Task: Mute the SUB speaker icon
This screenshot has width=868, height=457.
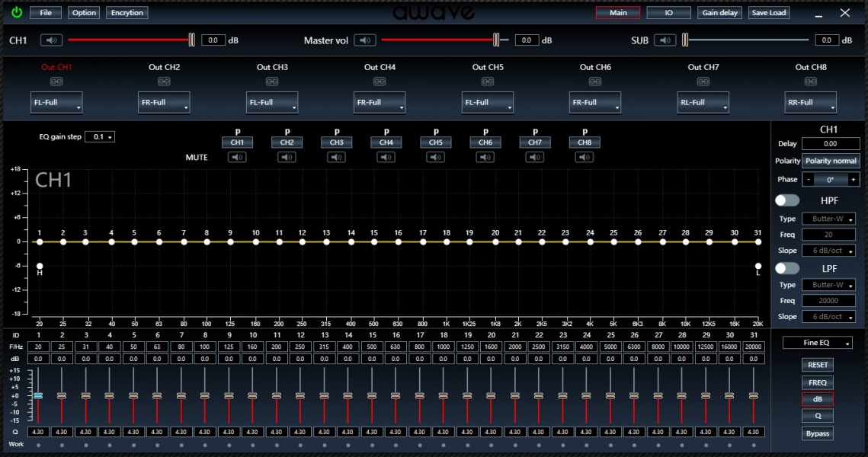Action: tap(665, 40)
